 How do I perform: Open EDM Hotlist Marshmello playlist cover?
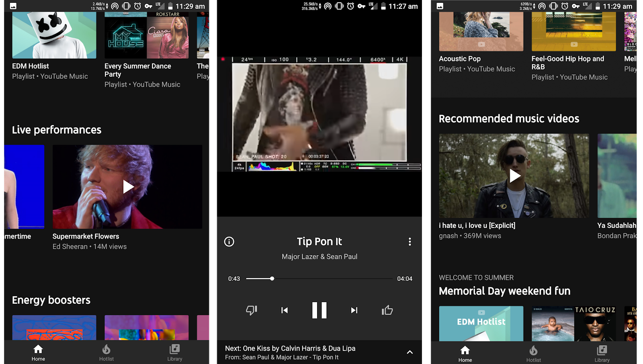(x=54, y=35)
